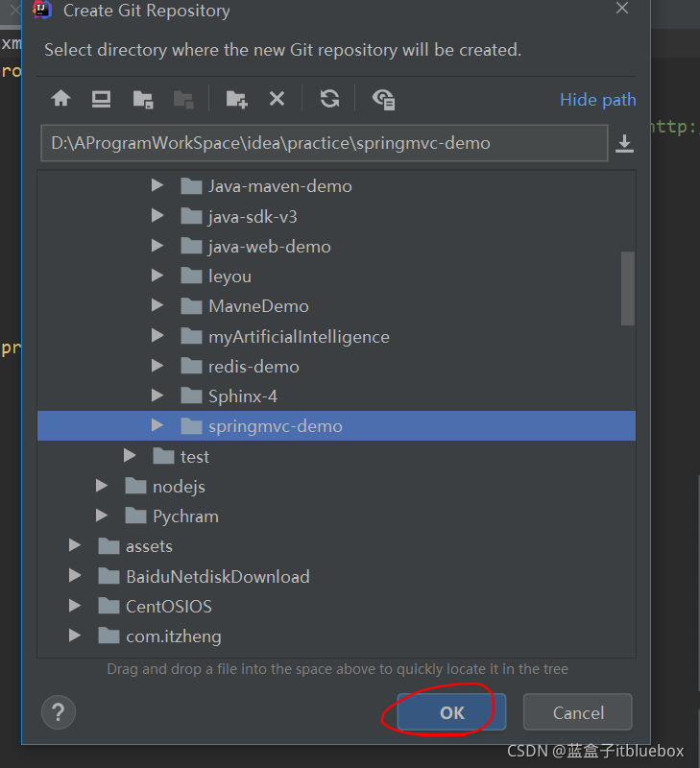Click the Hide path link

597,100
